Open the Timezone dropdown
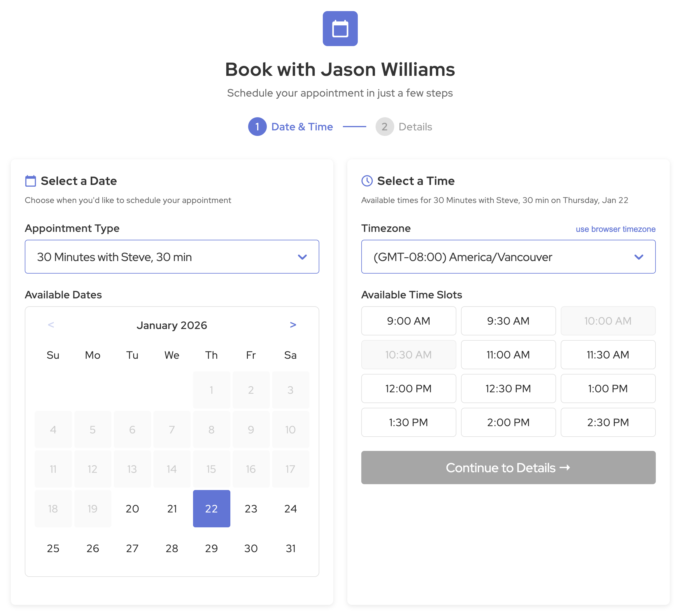This screenshot has height=616, width=680. tap(508, 257)
